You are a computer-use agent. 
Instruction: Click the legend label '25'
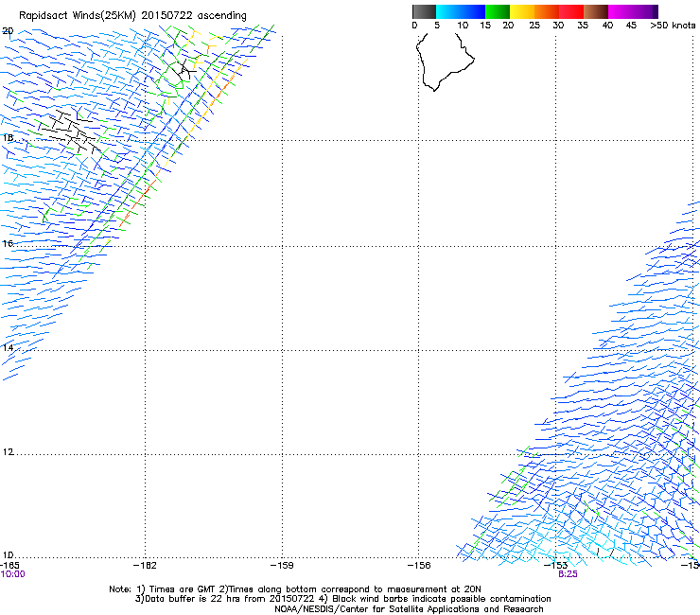(x=534, y=26)
